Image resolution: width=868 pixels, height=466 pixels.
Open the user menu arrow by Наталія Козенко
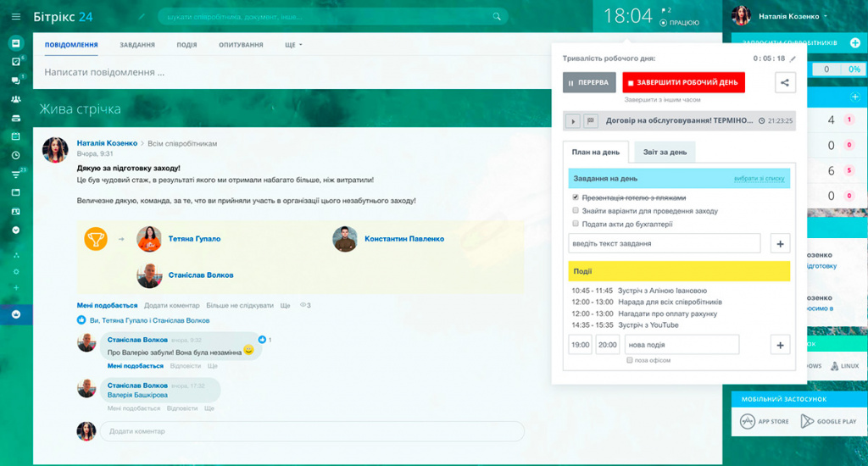tap(826, 17)
